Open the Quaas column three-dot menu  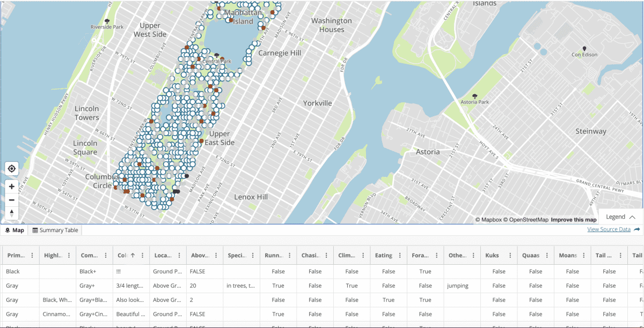547,256
